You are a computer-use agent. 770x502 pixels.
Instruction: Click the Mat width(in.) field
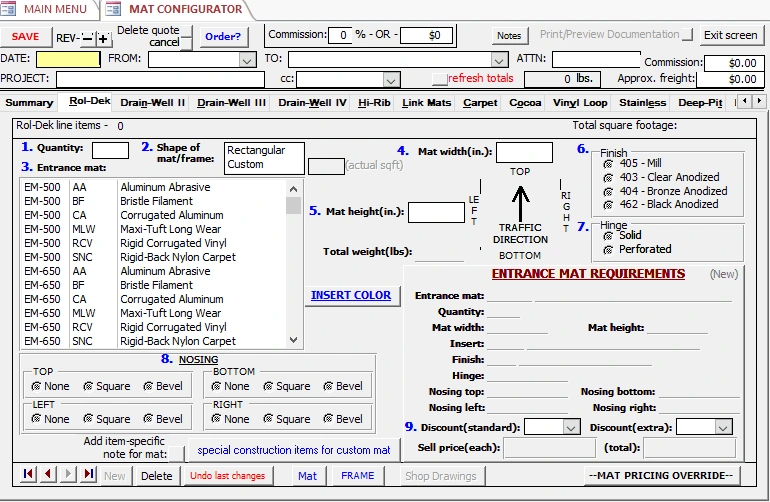coord(524,152)
